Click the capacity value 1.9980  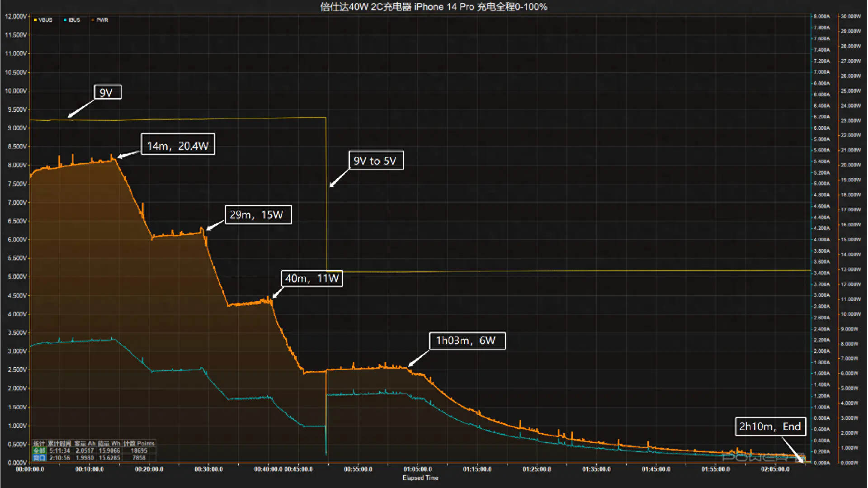[x=85, y=458]
